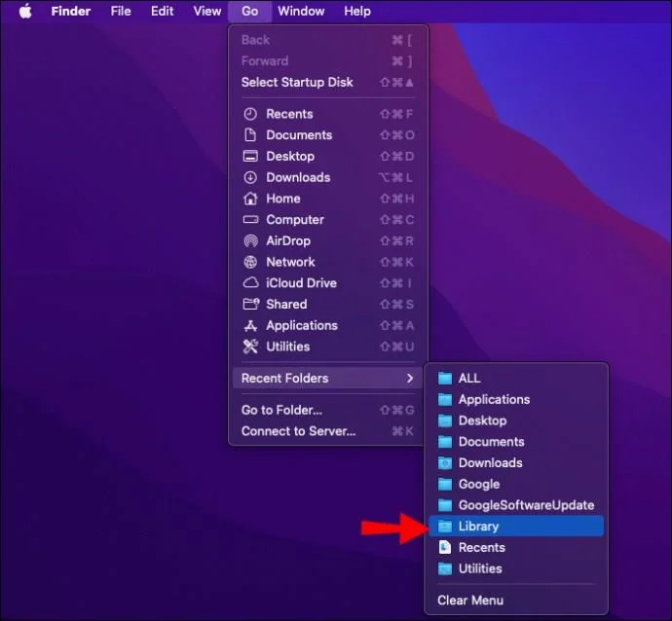The height and width of the screenshot is (621, 672).
Task: Select Applications text in Go menu
Action: click(302, 325)
